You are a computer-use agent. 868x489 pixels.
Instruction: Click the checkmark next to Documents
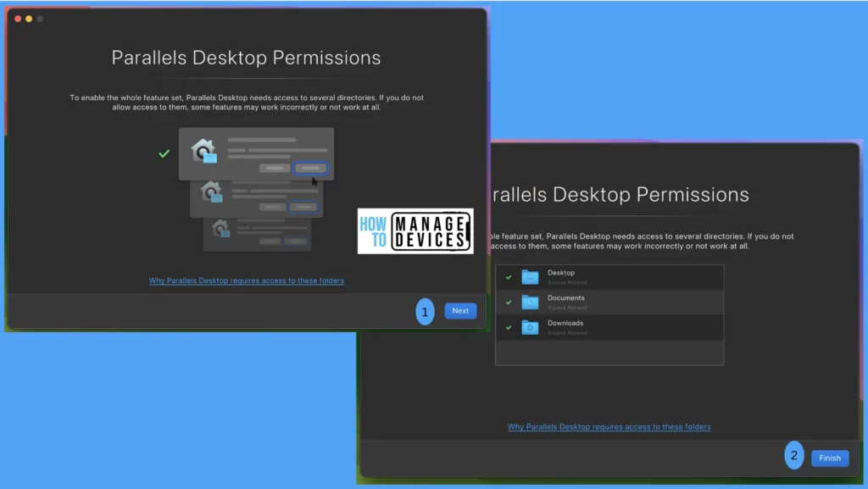pos(509,302)
